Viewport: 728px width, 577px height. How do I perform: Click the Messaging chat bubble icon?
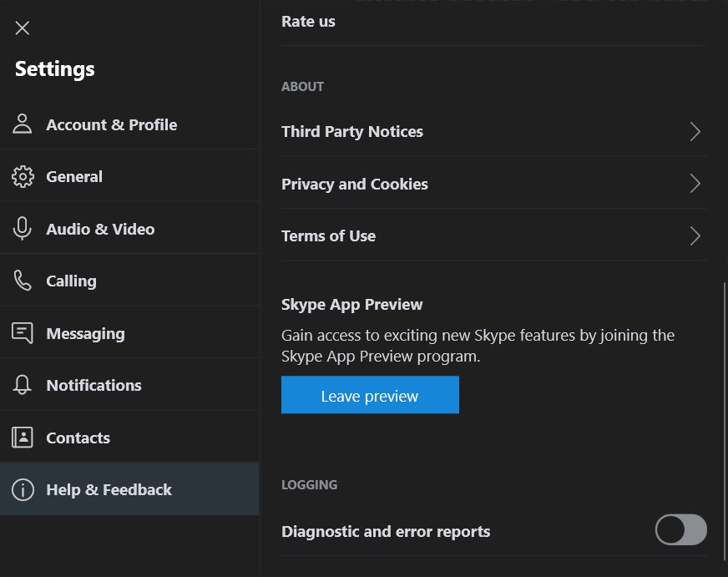pyautogui.click(x=23, y=333)
